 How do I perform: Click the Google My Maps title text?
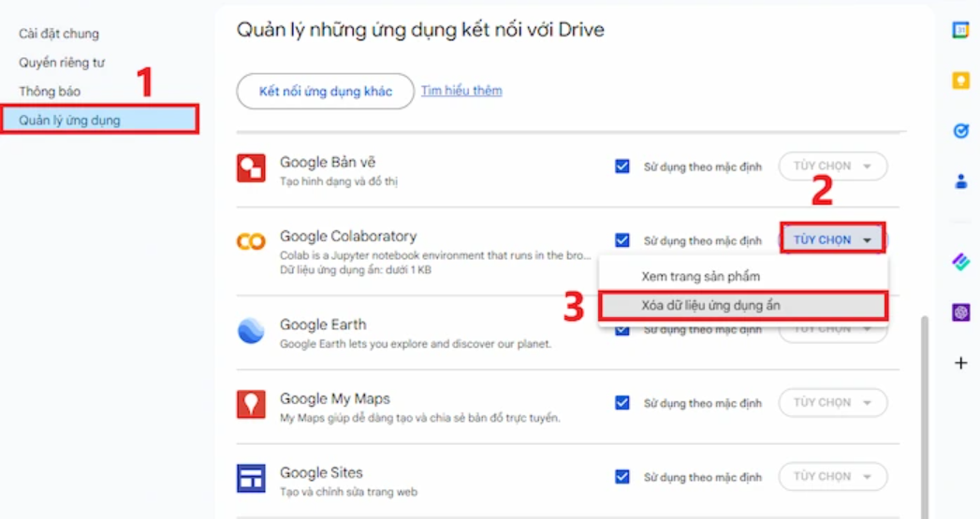click(x=334, y=398)
